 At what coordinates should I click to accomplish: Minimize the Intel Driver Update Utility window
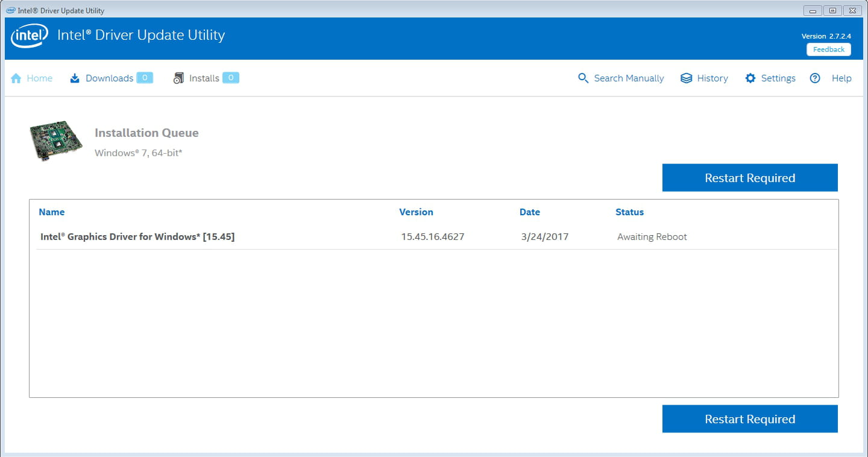(813, 10)
